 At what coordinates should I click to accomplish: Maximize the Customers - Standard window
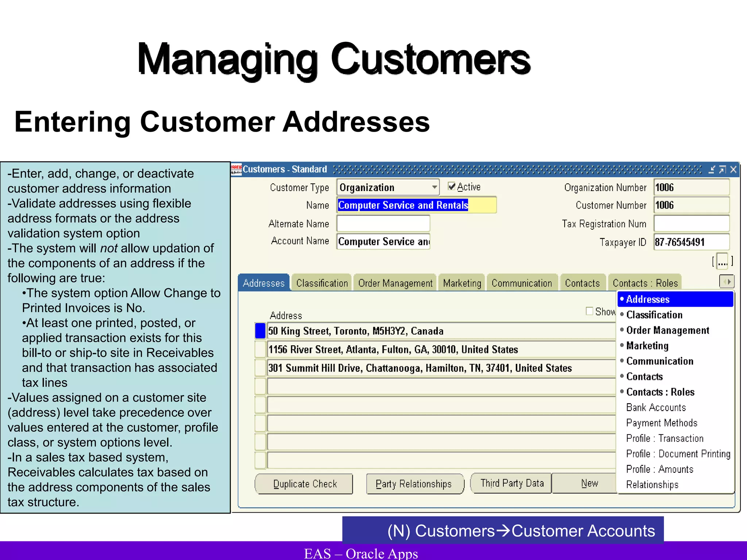tap(723, 170)
